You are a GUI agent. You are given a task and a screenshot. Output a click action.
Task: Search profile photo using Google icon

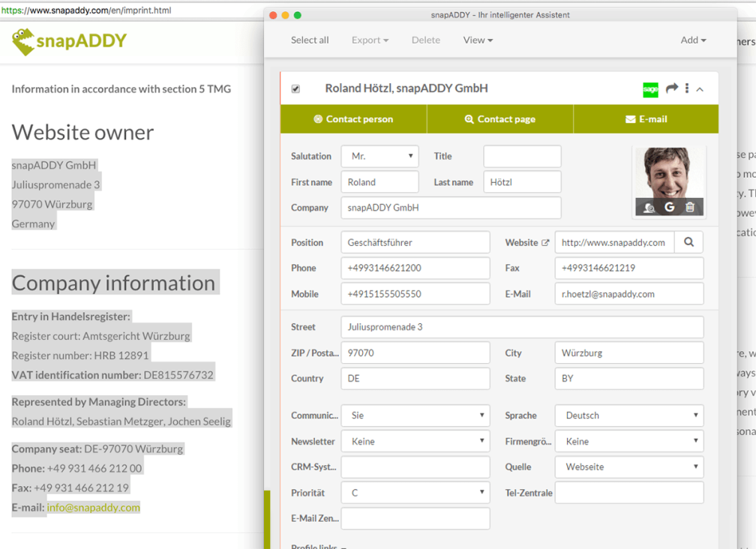click(x=670, y=207)
